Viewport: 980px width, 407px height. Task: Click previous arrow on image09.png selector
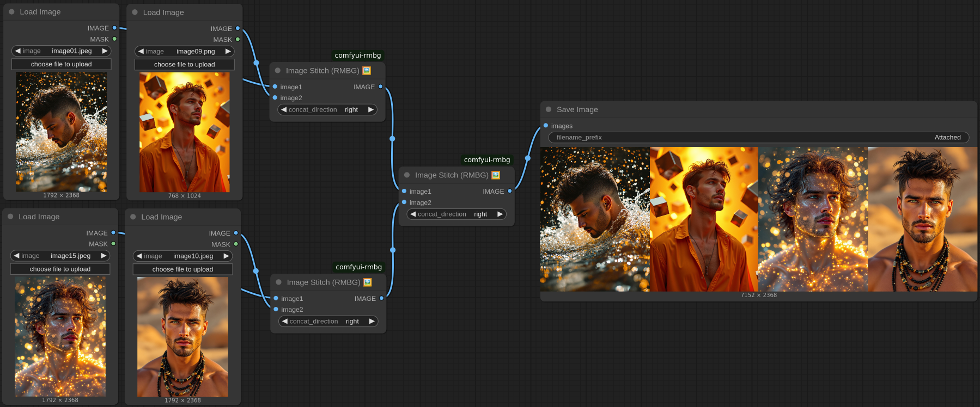(x=141, y=51)
